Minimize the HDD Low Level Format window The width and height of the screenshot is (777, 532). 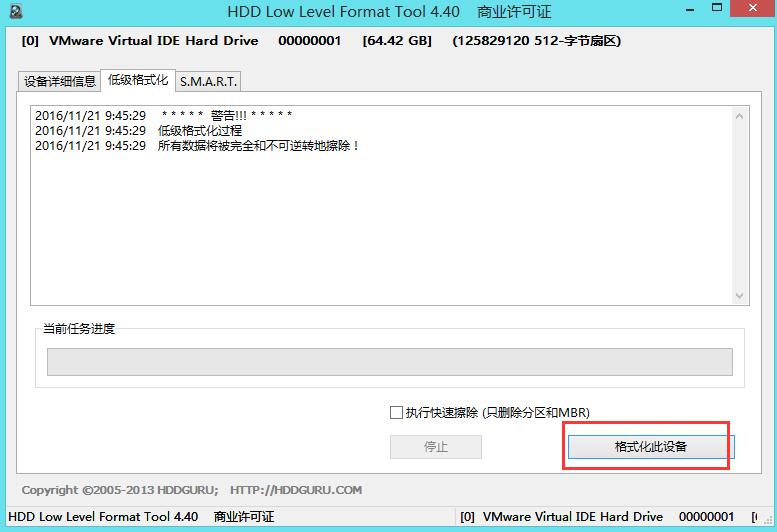[x=690, y=10]
